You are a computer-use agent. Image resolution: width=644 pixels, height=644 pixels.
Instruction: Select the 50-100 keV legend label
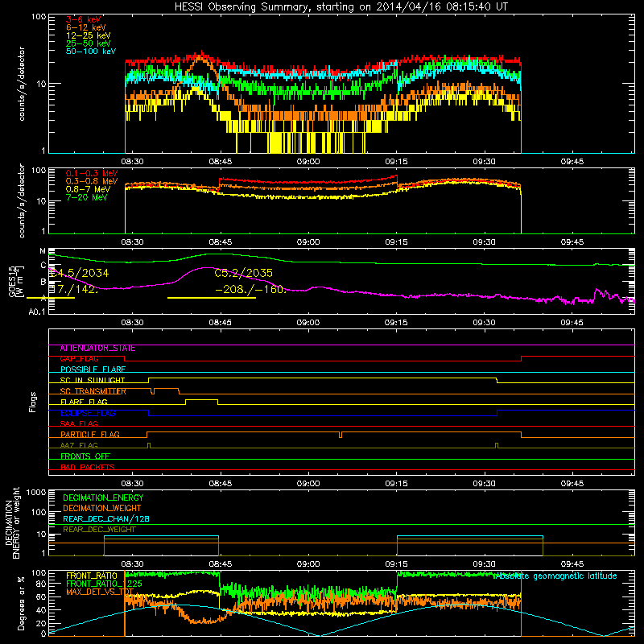point(91,52)
